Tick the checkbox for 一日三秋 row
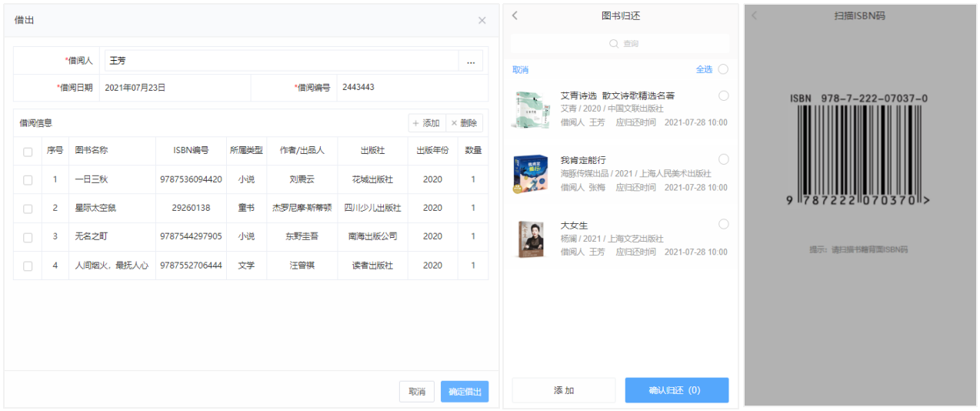 point(28,180)
